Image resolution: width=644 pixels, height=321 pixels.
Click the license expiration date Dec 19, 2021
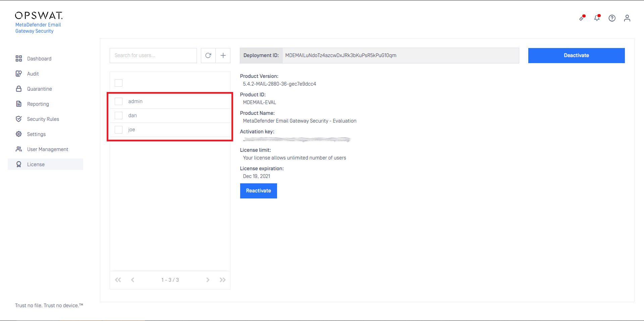click(257, 176)
